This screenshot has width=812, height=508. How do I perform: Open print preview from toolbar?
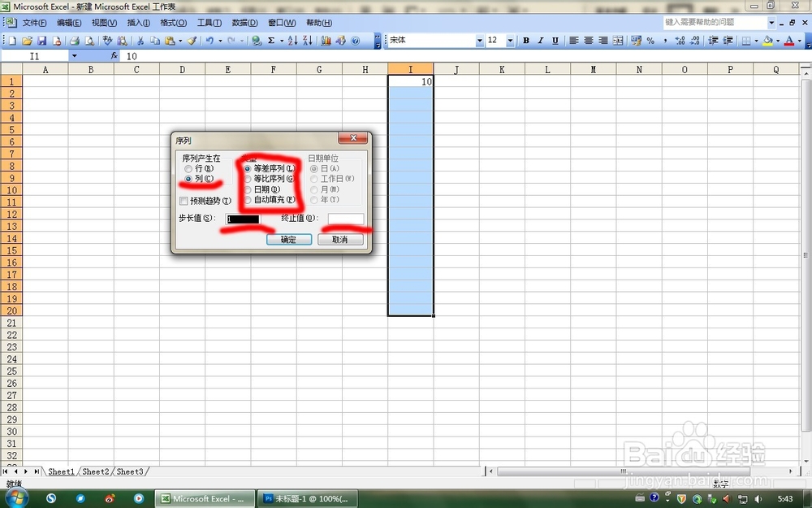[x=89, y=41]
